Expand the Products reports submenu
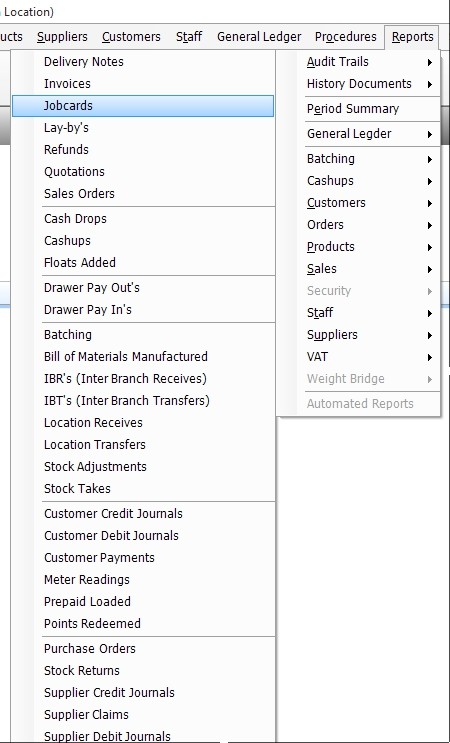Screen dimensions: 450x743 point(369,247)
